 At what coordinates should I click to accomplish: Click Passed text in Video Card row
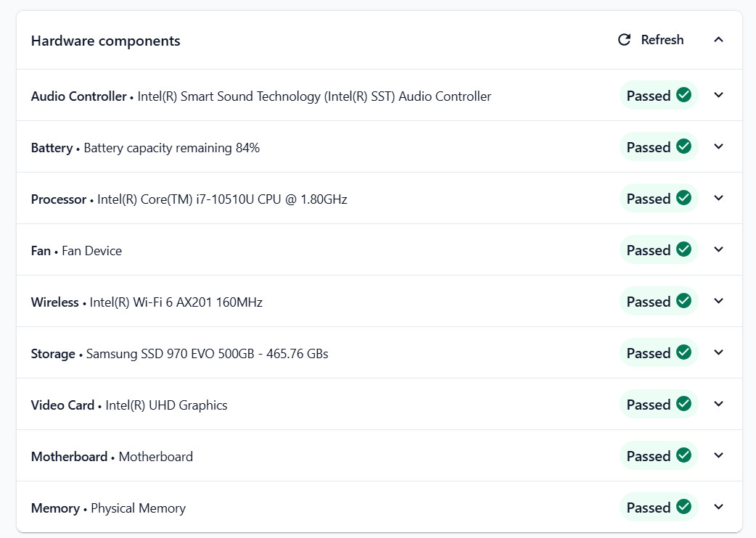(x=649, y=405)
